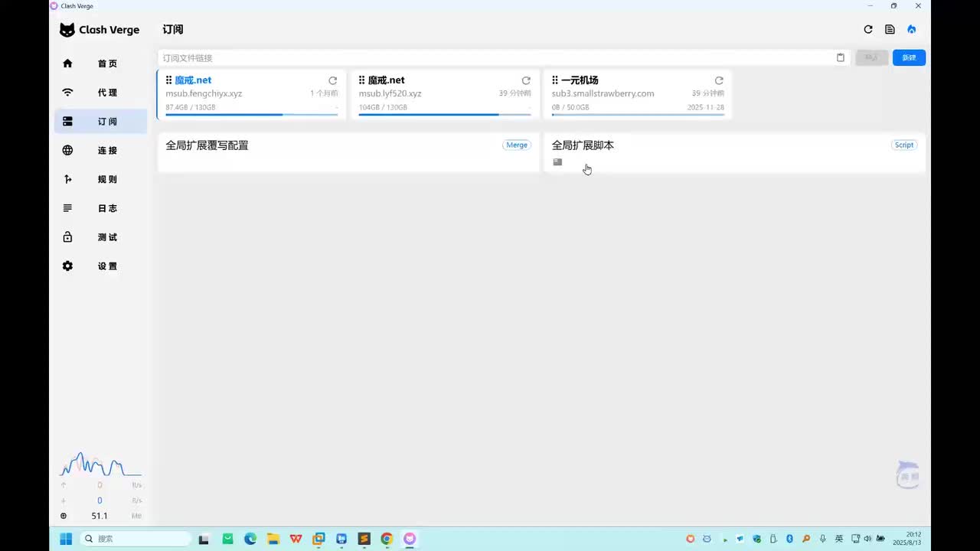Click the floating mascot icon at bottom right
This screenshot has height=551, width=980.
coord(908,475)
